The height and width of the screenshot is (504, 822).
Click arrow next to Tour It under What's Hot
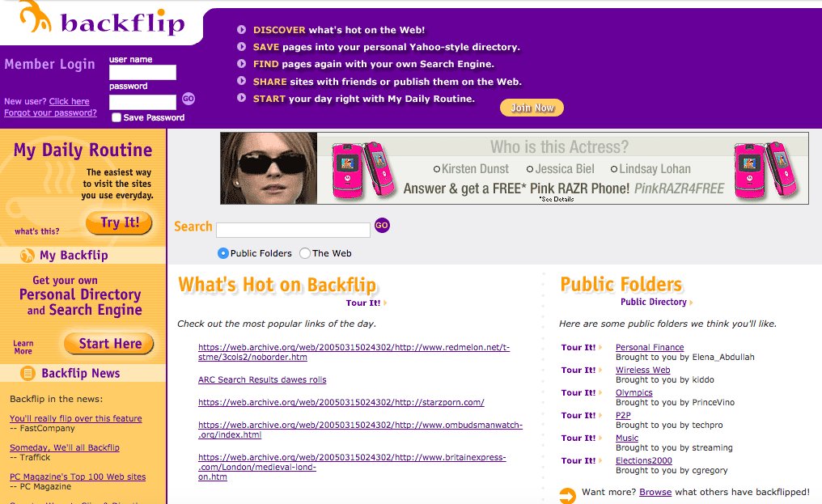click(x=385, y=303)
